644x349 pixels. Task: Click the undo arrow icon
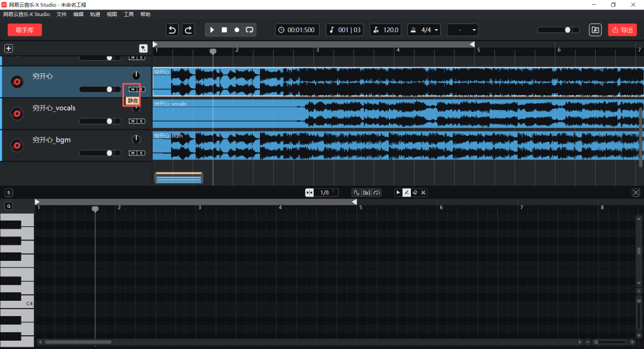(x=172, y=30)
